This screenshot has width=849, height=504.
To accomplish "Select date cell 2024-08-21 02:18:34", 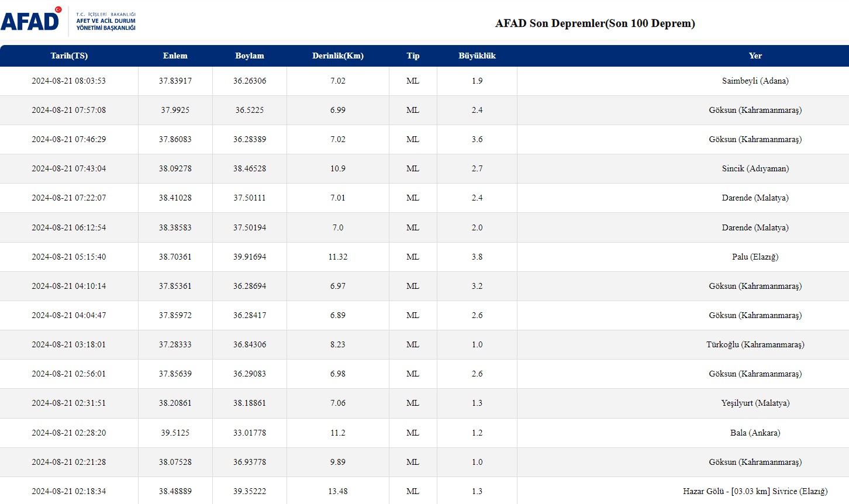I will click(x=69, y=491).
